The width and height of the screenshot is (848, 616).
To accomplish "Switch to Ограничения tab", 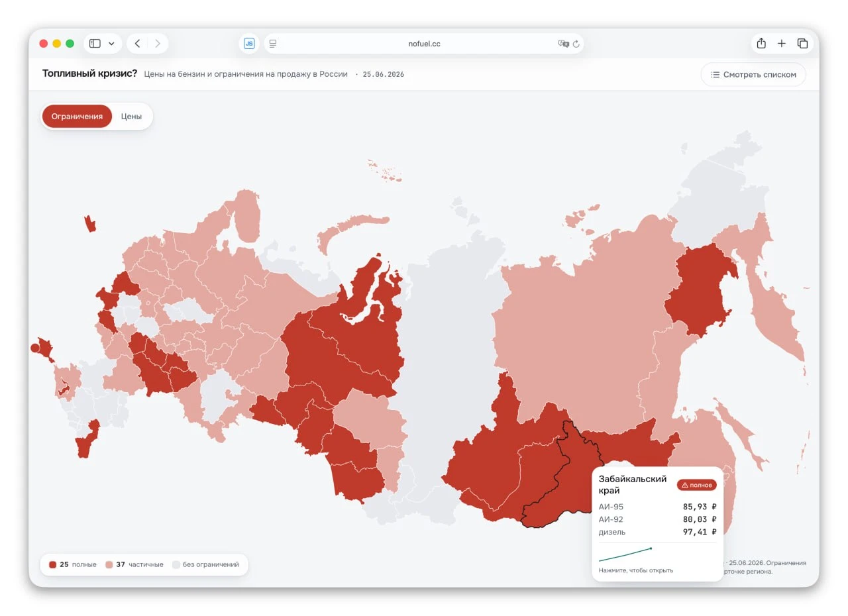I will [x=77, y=117].
